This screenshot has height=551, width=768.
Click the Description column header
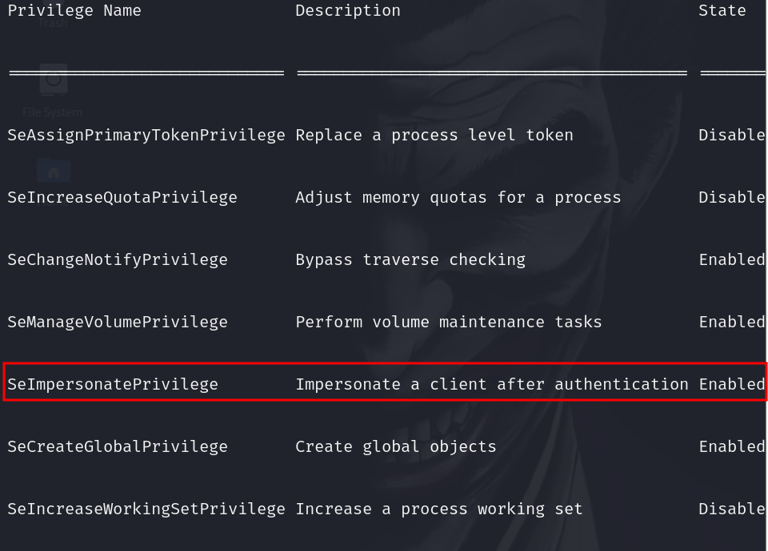click(x=348, y=10)
